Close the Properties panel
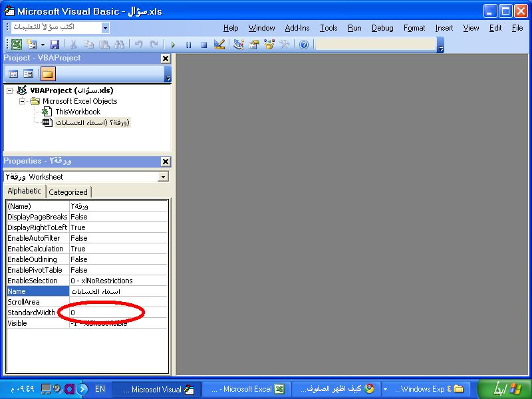This screenshot has width=532, height=399. point(165,162)
